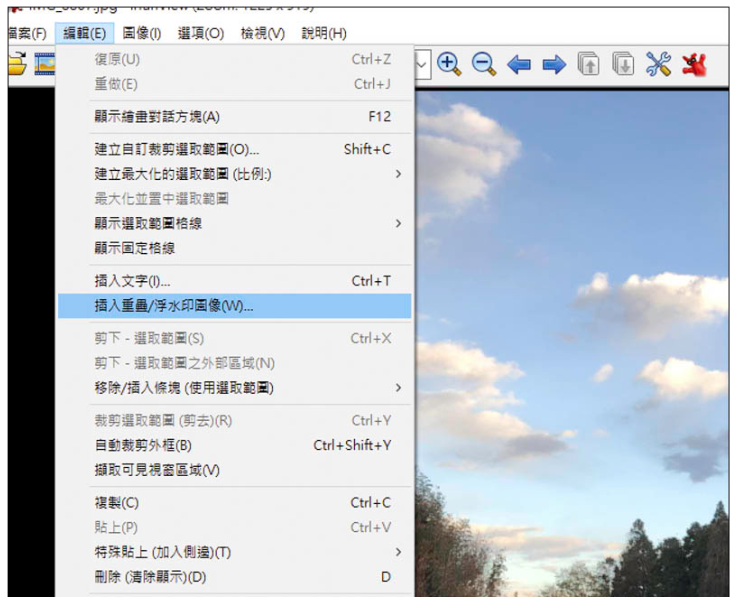The width and height of the screenshot is (733, 599).
Task: Expand 移除/插入條塊 submenu arrow
Action: (x=398, y=388)
